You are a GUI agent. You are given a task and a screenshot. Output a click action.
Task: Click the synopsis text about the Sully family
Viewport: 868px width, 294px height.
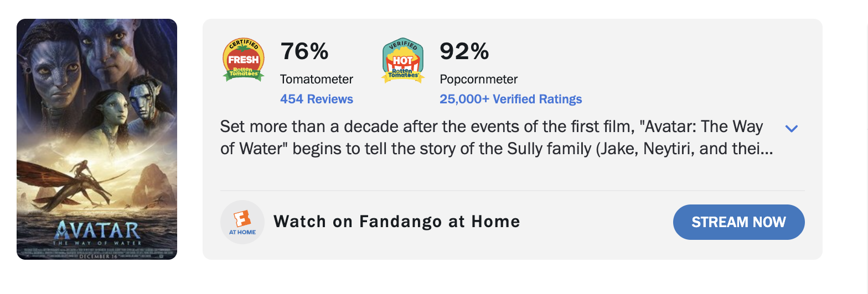pyautogui.click(x=493, y=138)
